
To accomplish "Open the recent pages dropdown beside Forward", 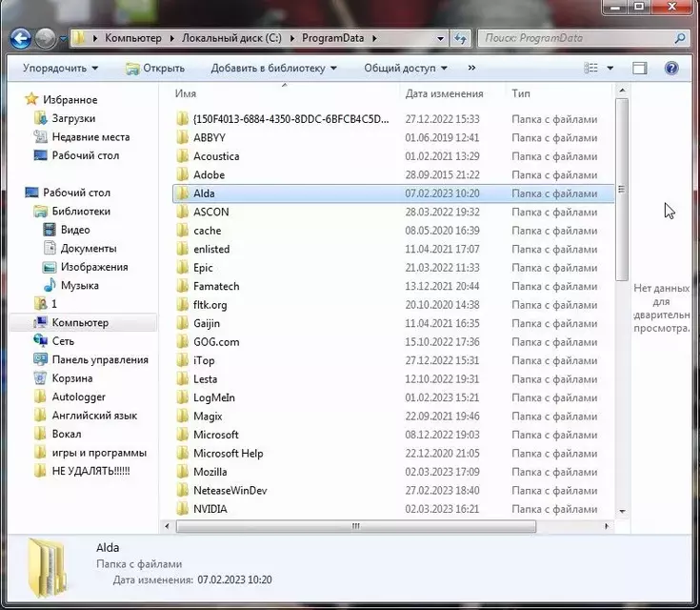I will click(x=63, y=39).
